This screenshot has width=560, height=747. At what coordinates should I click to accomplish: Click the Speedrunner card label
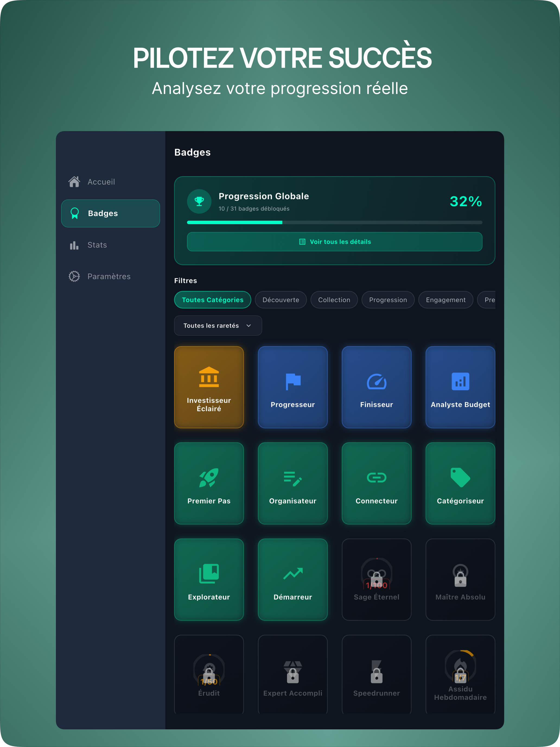377,693
